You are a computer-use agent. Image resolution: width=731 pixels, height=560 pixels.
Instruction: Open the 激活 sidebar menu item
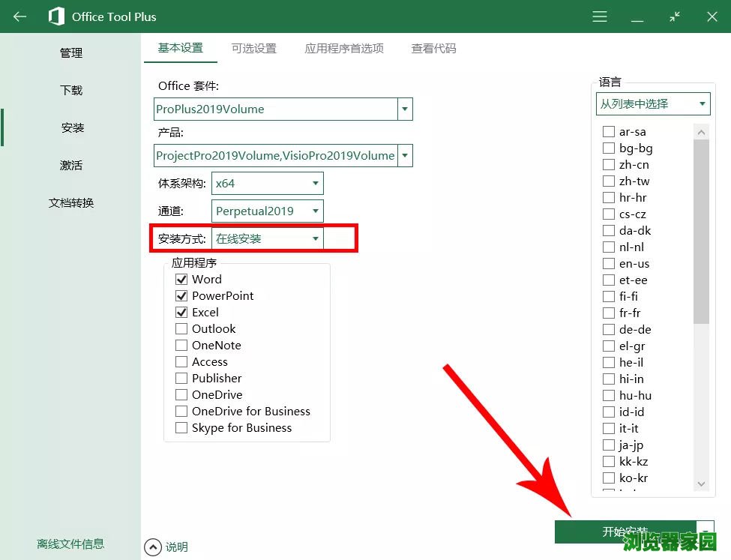coord(71,166)
